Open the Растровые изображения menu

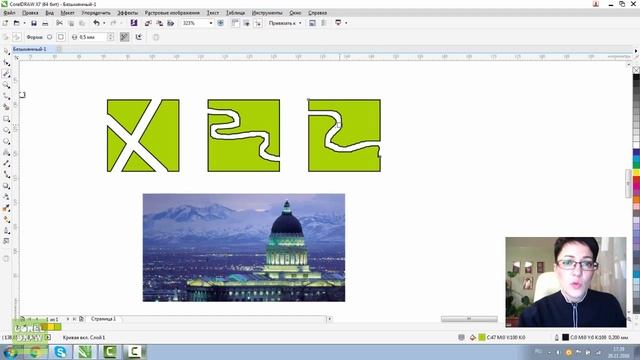(172, 13)
